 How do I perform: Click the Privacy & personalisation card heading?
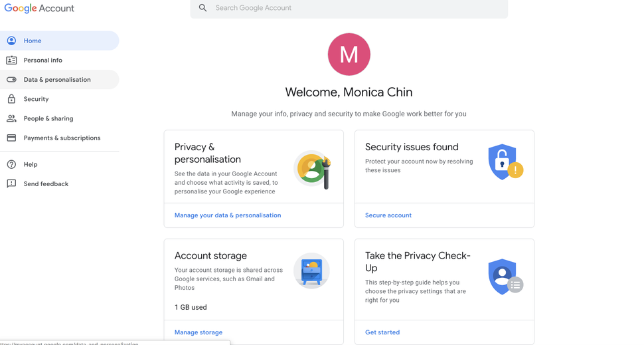coord(207,153)
